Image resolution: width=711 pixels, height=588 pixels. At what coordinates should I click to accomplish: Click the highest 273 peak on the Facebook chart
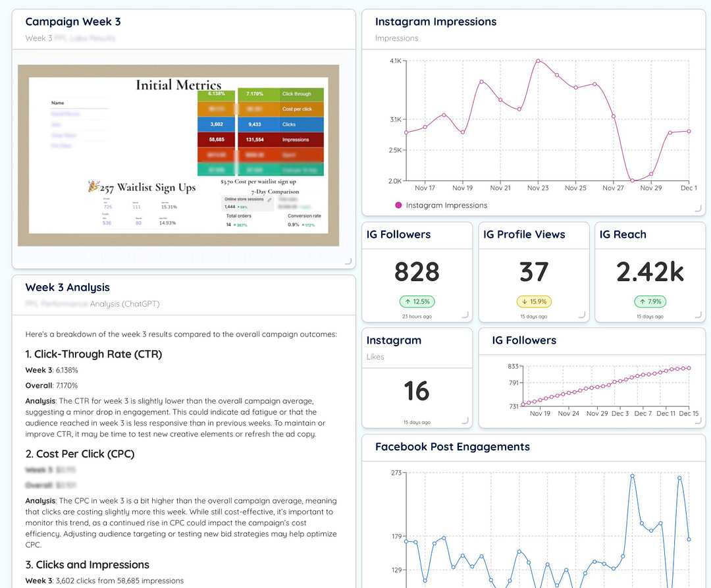click(x=632, y=475)
